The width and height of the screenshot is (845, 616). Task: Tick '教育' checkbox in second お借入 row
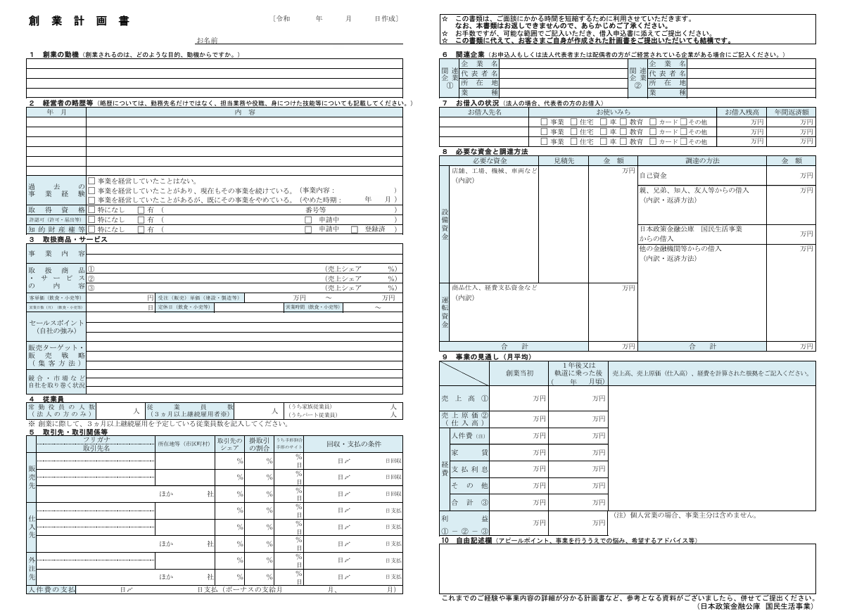pos(623,131)
